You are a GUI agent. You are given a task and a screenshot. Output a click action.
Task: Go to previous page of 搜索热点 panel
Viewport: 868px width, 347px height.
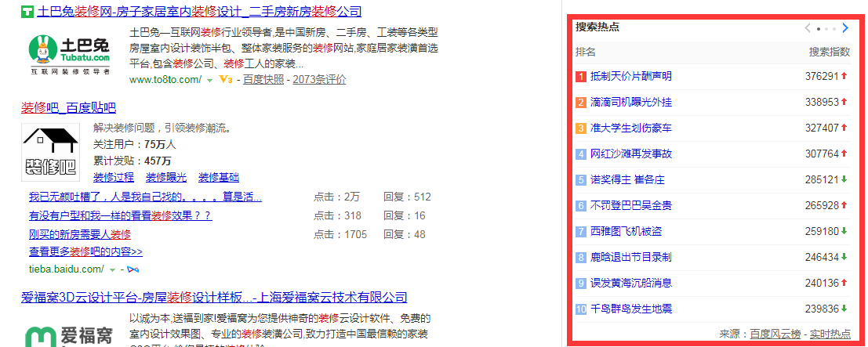click(808, 27)
